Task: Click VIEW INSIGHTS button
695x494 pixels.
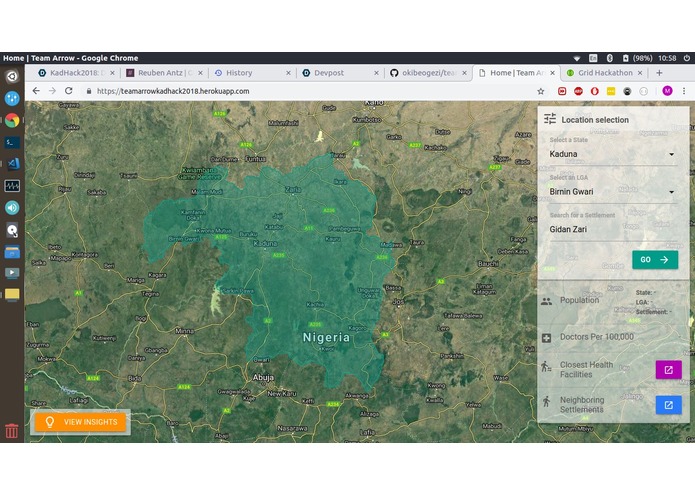Action: (80, 422)
